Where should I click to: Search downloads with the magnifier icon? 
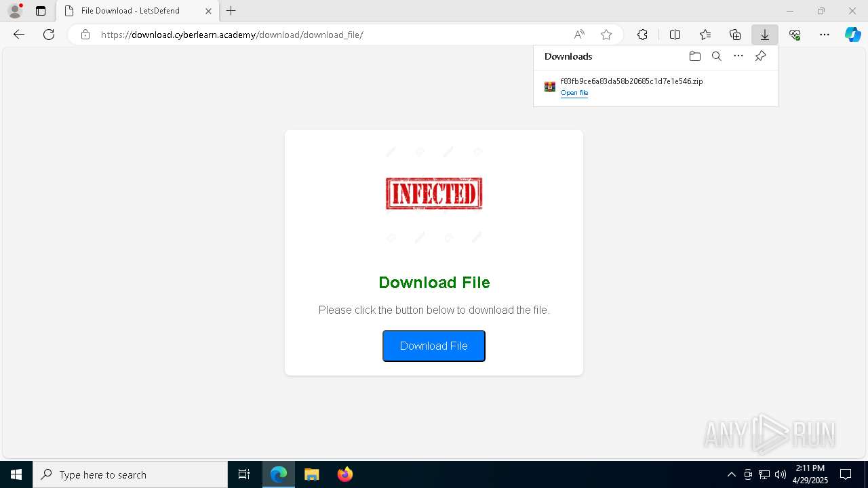716,56
